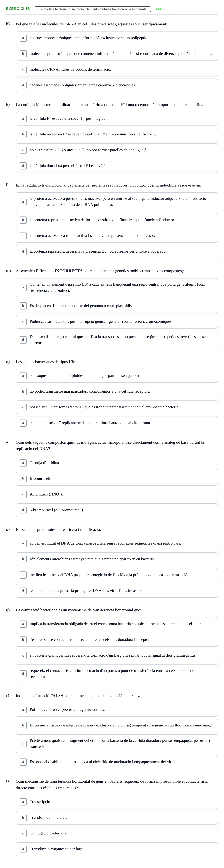The width and height of the screenshot is (224, 868).
Task: Click the Transcripció answer option
Action: [117, 802]
